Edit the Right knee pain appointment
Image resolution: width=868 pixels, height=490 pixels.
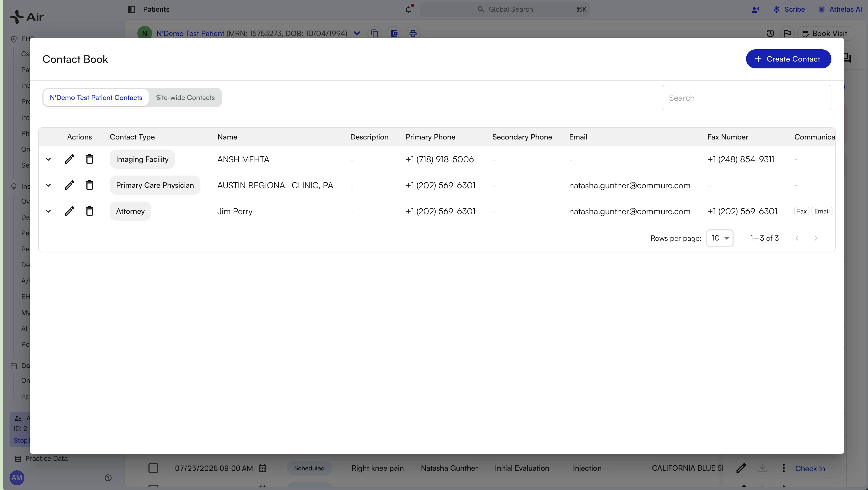click(741, 468)
